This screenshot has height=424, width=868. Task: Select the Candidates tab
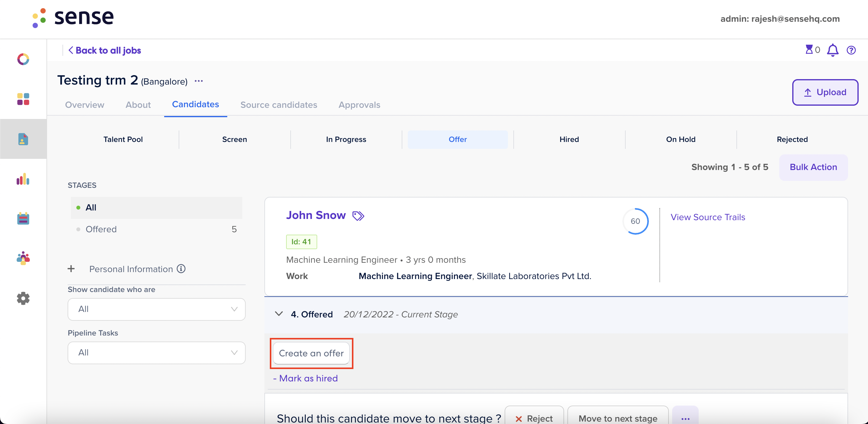196,104
